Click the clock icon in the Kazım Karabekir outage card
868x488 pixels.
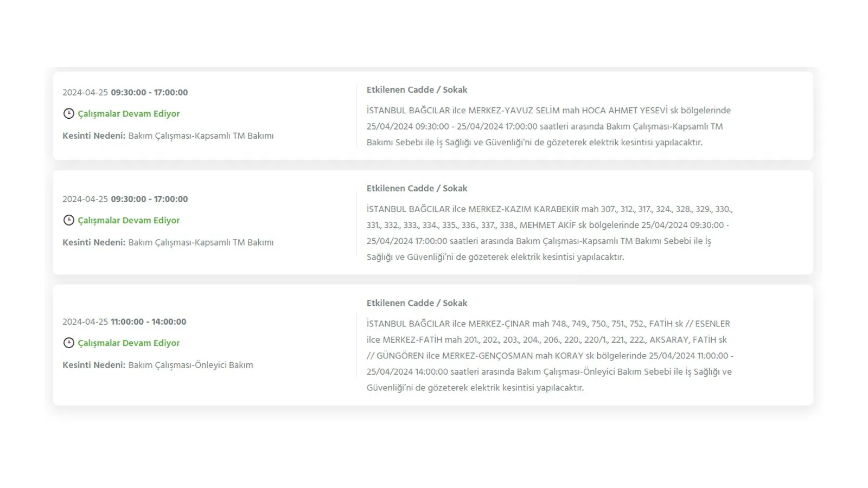point(68,220)
